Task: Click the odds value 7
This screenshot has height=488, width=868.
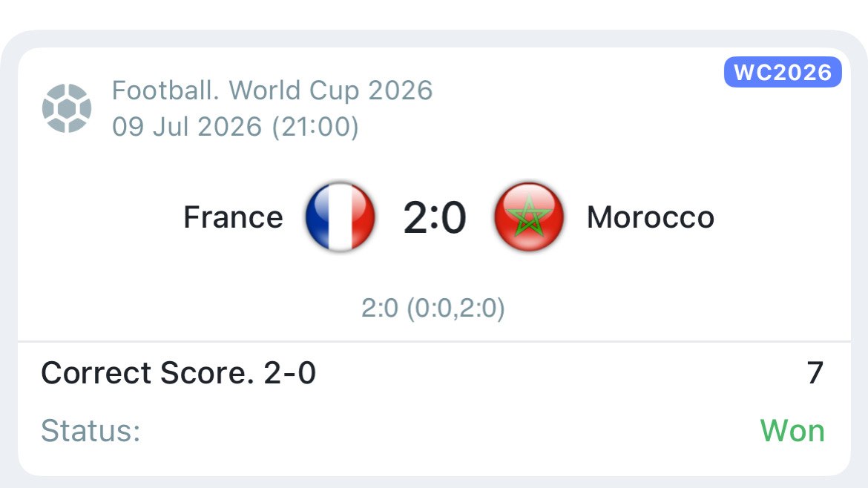Action: [815, 373]
